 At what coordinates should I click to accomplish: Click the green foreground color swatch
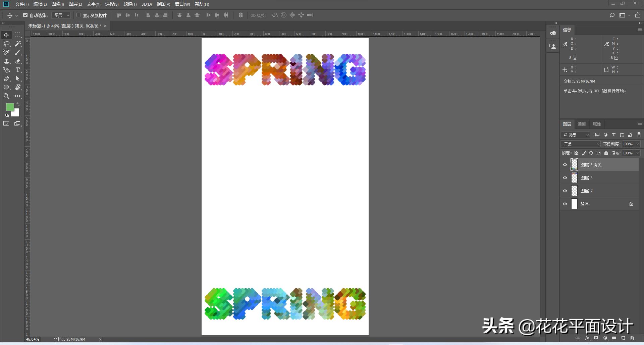(10, 107)
